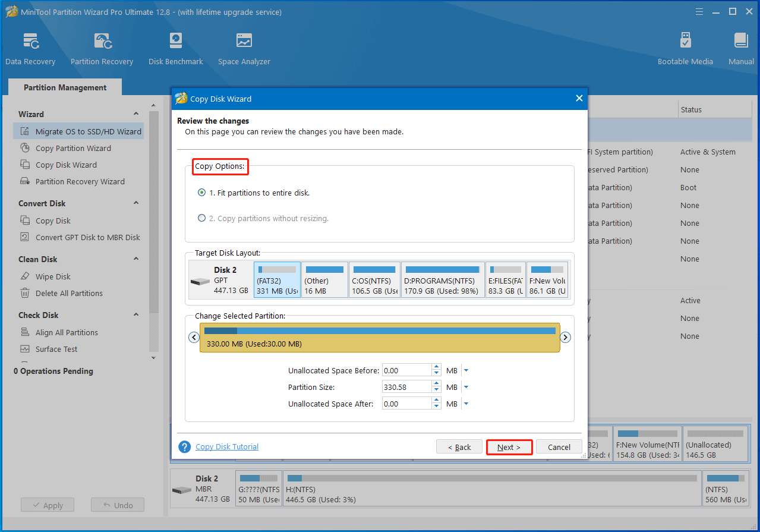Viewport: 760px width, 532px height.
Task: Select the FAT32 331 MB partition block
Action: 277,279
